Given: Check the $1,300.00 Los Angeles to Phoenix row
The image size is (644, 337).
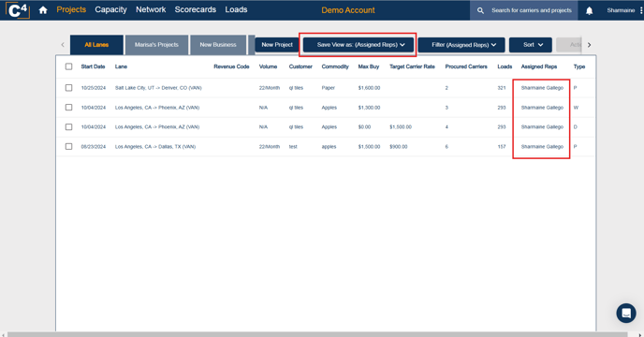Looking at the screenshot, I should point(68,108).
